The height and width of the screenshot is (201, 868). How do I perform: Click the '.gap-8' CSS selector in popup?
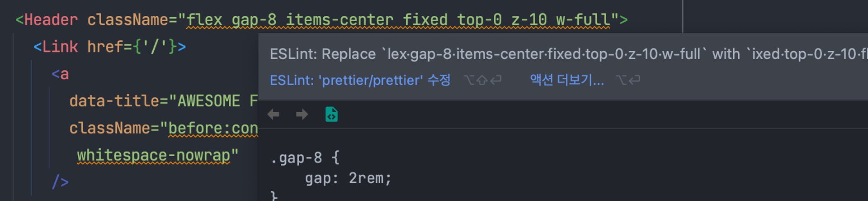(296, 158)
